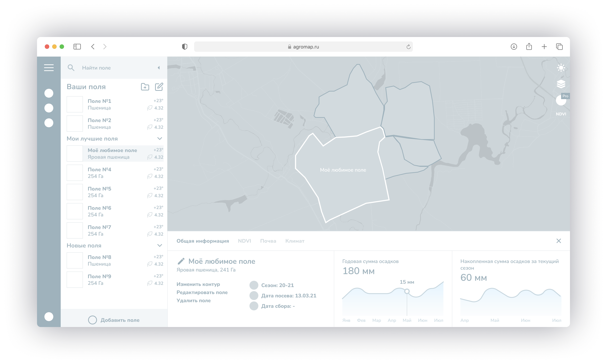Image resolution: width=607 pixels, height=364 pixels.
Task: Click the Редактировать поле link
Action: point(202,292)
